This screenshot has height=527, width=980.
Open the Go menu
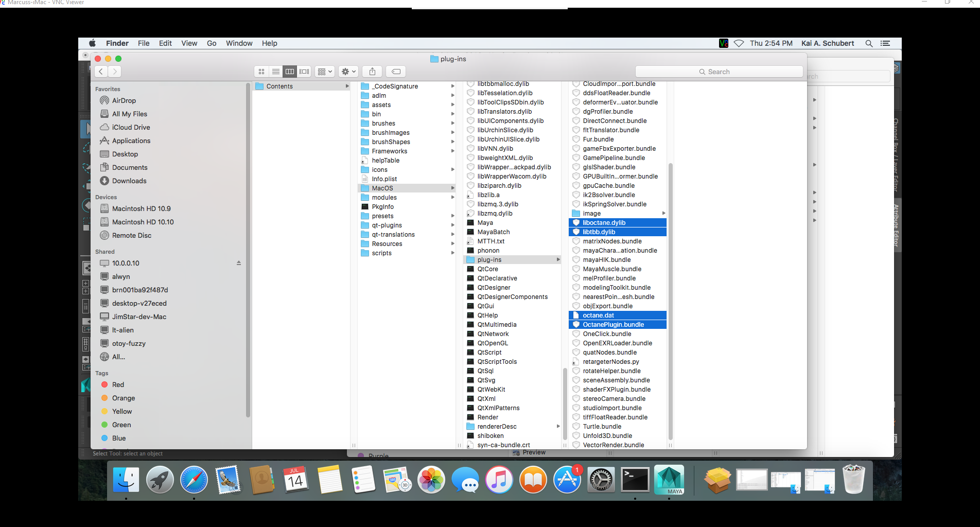coord(212,43)
